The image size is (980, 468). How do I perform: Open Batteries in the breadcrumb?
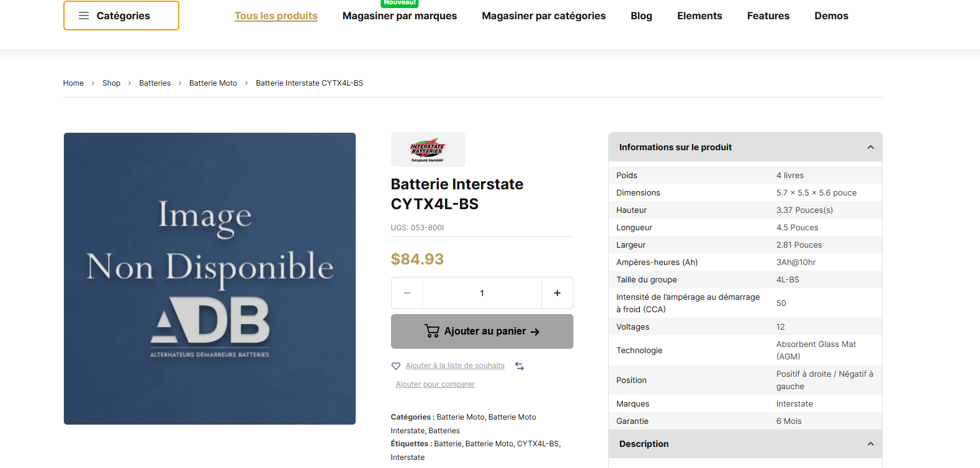pyautogui.click(x=155, y=83)
